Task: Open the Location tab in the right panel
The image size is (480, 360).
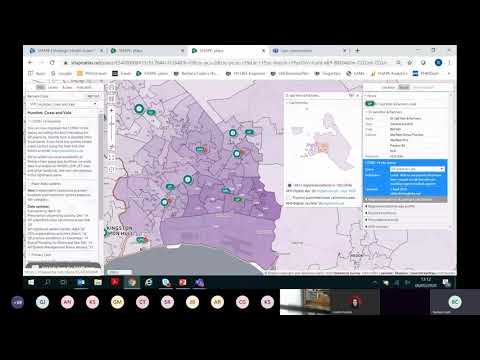Action: point(388,87)
